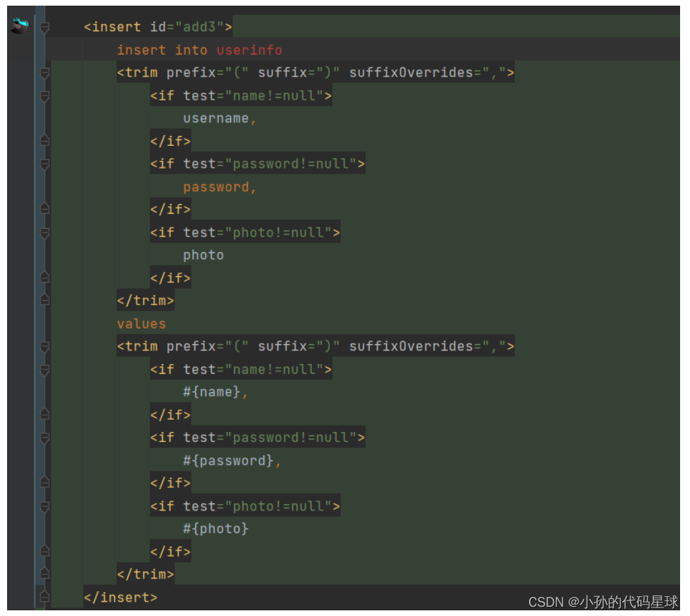The image size is (690, 616).
Task: Click the userinfo table name
Action: coord(249,50)
